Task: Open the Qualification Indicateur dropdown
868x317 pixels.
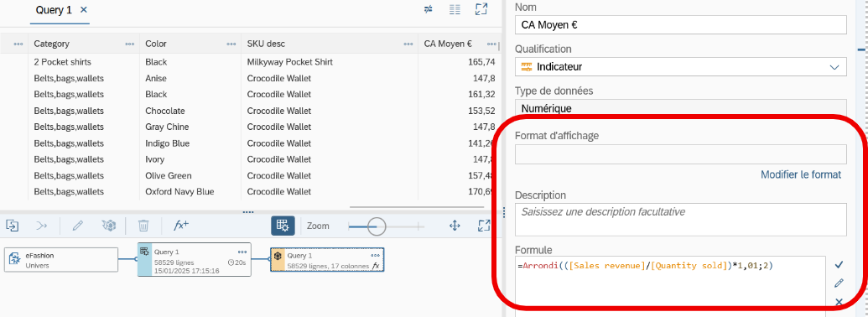Action: pos(680,67)
